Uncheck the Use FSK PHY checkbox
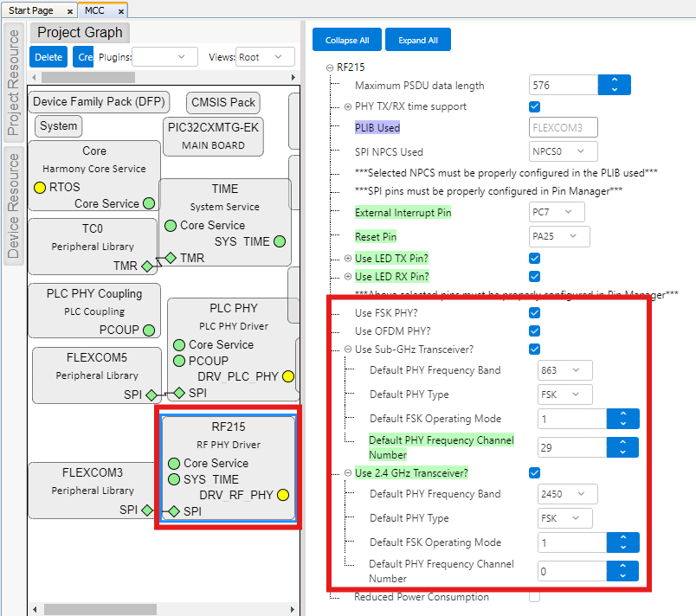Viewport: 696px width, 616px height. (534, 312)
